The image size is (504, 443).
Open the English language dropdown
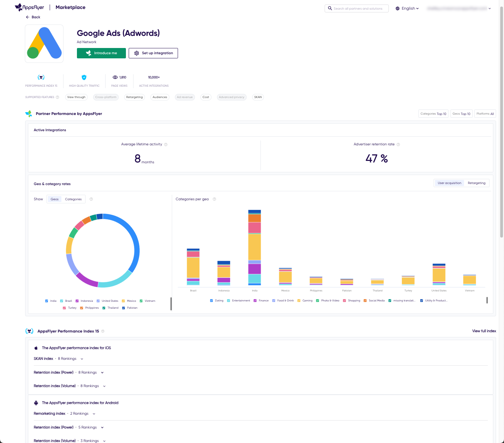point(407,8)
